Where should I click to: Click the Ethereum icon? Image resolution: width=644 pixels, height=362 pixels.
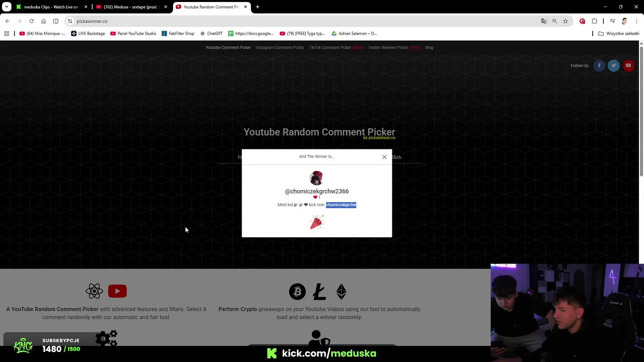(341, 292)
